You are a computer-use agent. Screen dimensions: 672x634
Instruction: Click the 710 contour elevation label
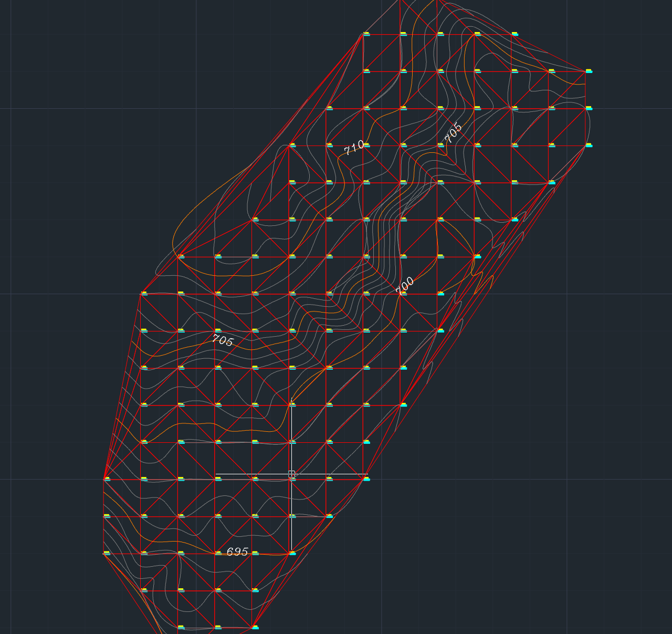354,147
